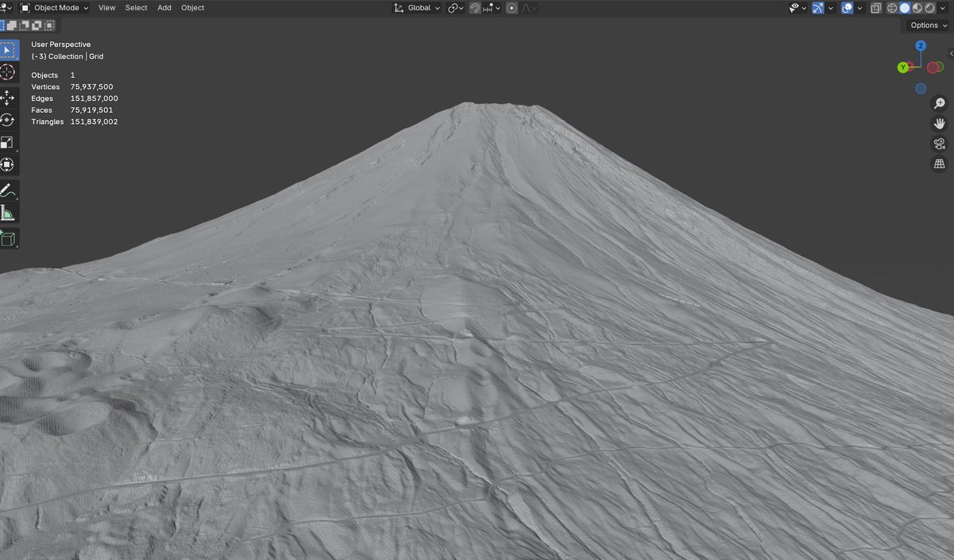
Task: Select the Add Cube tool
Action: 8,238
